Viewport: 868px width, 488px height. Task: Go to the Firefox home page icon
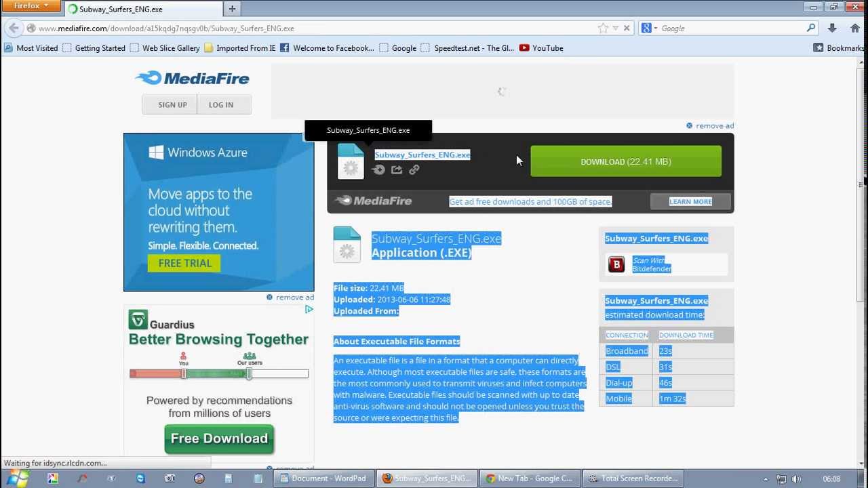tap(855, 28)
